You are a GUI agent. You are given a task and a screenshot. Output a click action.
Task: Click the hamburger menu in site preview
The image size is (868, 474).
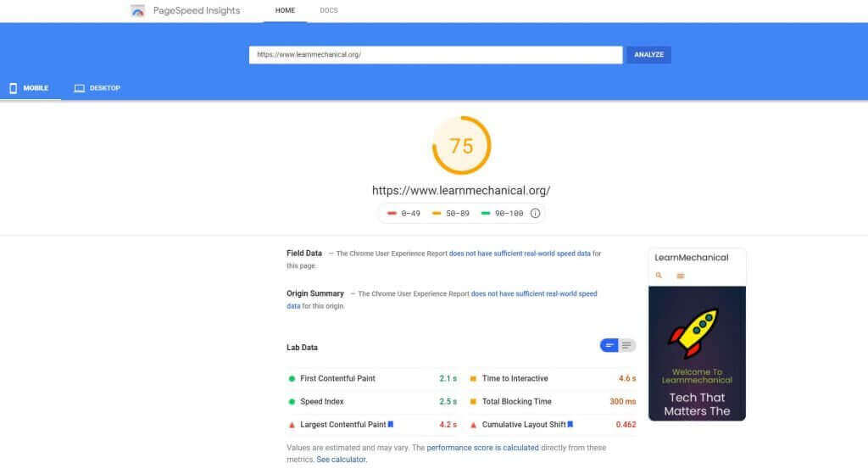click(x=681, y=276)
